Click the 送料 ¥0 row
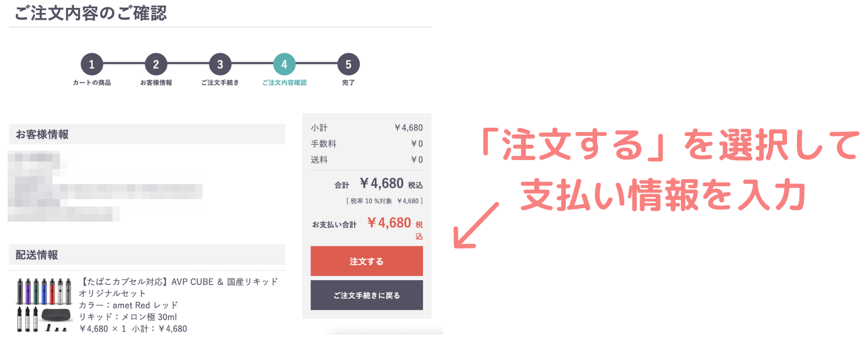The width and height of the screenshot is (868, 347). pyautogui.click(x=366, y=159)
